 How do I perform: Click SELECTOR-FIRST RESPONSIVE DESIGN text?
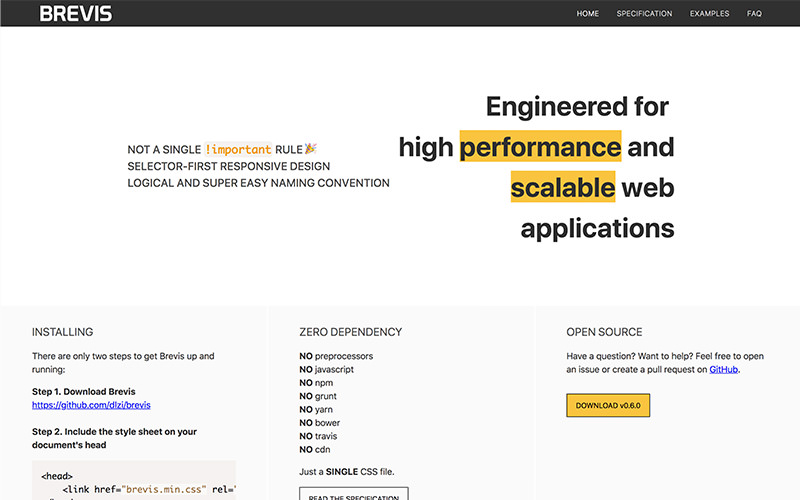pos(229,166)
